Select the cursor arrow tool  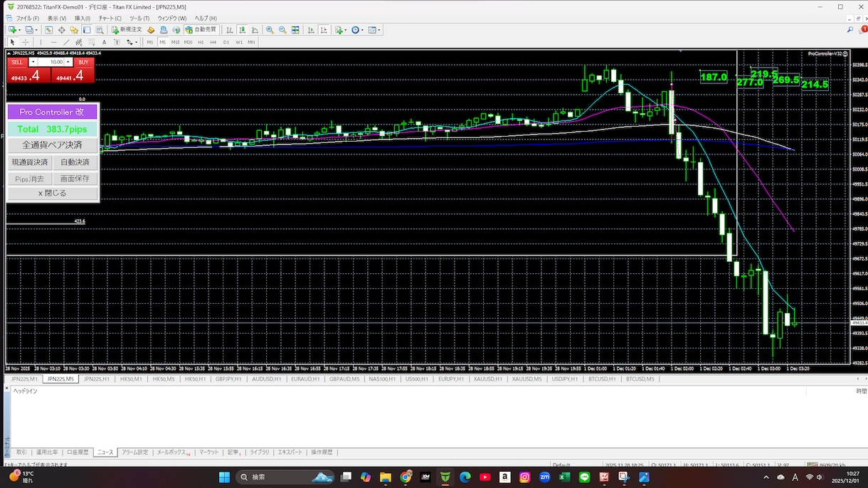(12, 42)
